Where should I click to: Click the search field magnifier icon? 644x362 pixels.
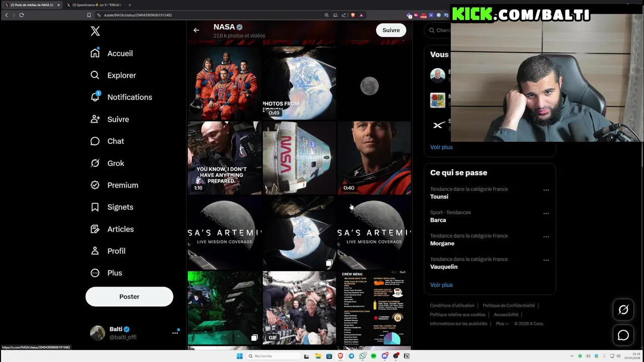tap(432, 30)
